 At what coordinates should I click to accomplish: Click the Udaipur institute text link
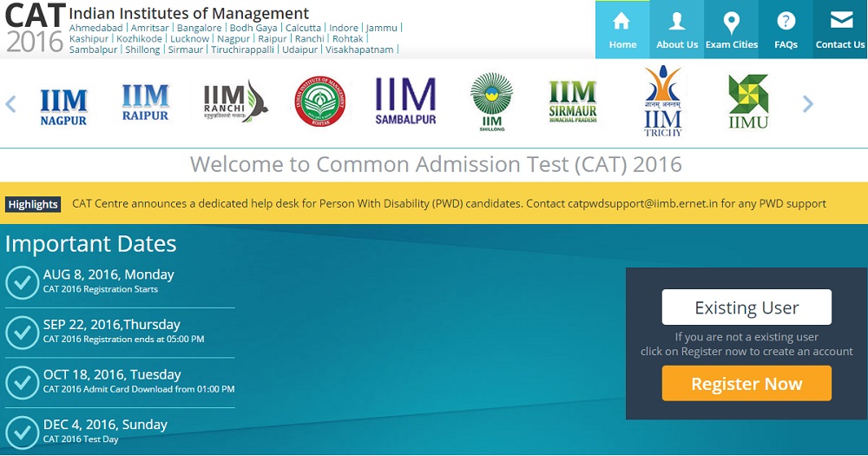(300, 50)
